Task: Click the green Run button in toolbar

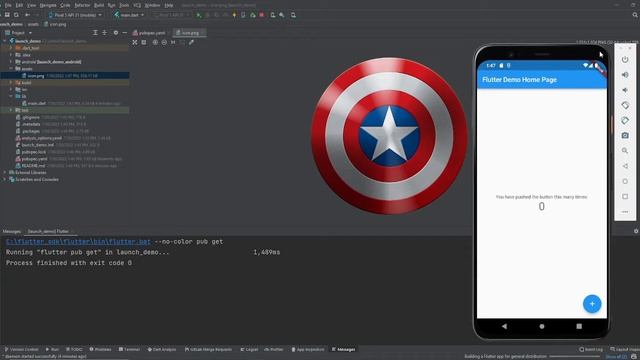Action: click(x=199, y=15)
